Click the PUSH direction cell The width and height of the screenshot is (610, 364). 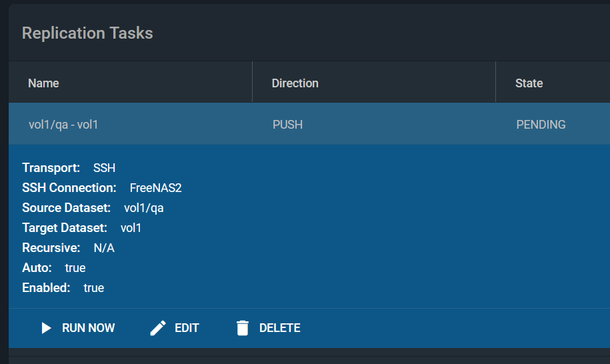[287, 124]
